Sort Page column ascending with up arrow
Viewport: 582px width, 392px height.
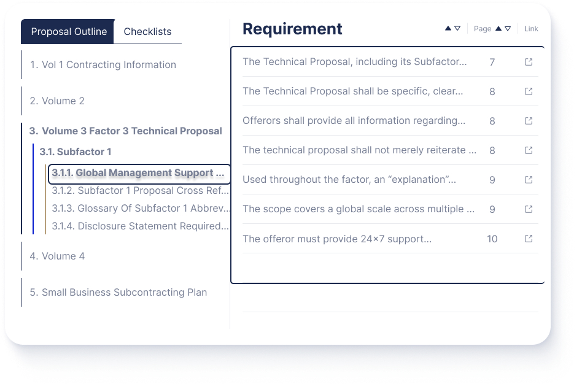coord(499,28)
